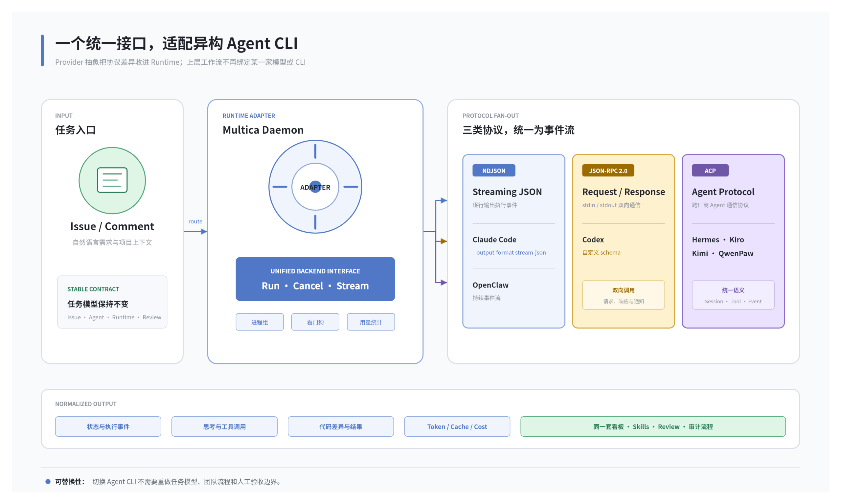Select the NDJSON badge
841x504 pixels.
pos(494,171)
